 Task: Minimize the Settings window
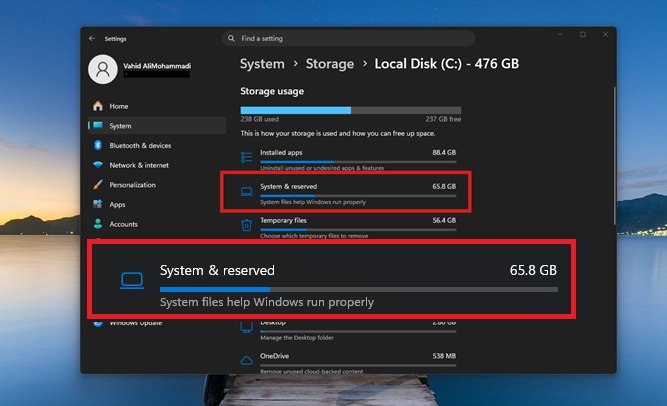point(560,34)
